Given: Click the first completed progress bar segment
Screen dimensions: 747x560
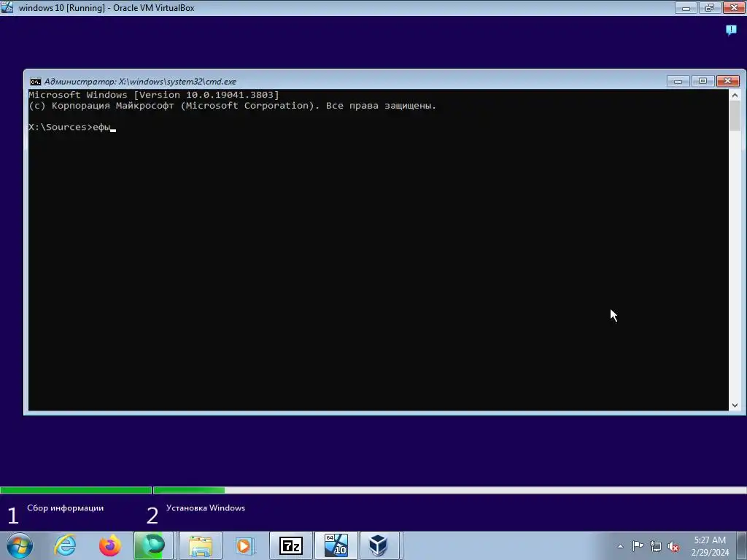Looking at the screenshot, I should point(76,490).
